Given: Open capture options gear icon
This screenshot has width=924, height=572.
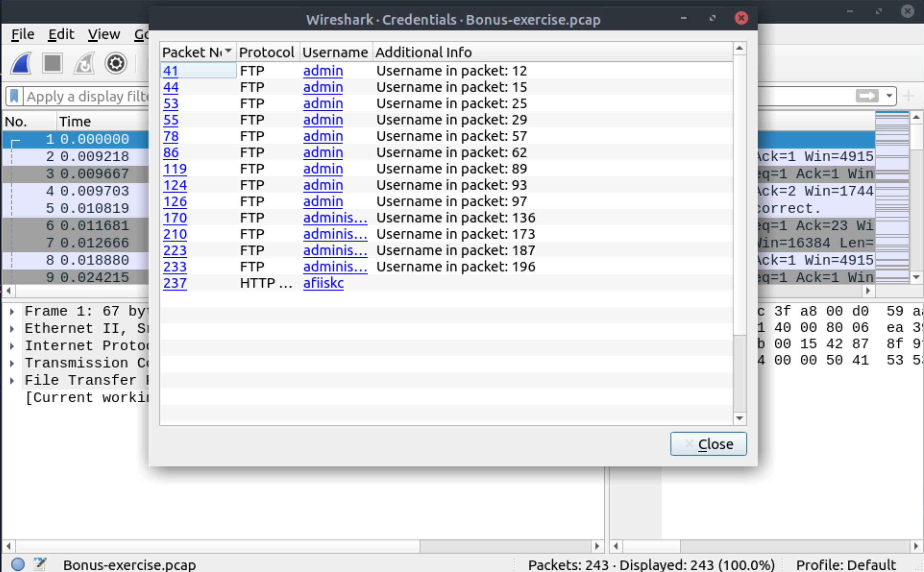Looking at the screenshot, I should 115,63.
